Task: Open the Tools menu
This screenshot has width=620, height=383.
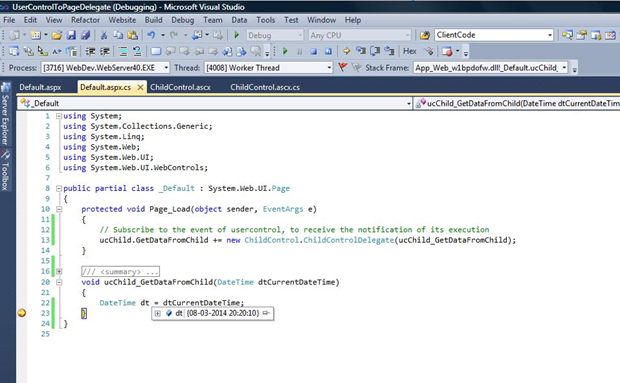Action: (266, 20)
